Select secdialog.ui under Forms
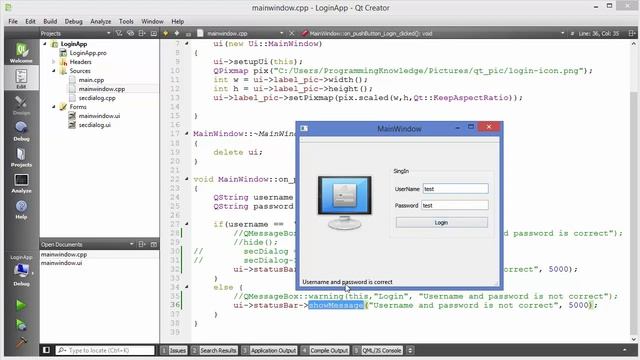This screenshot has height=360, width=640. pyautogui.click(x=95, y=125)
